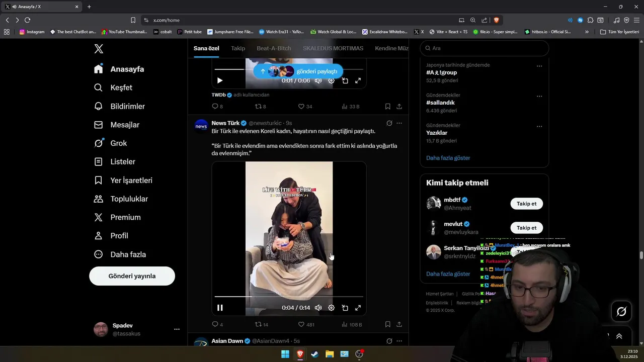This screenshot has width=644, height=362.
Task: Share the News Türk post
Action: point(399,325)
